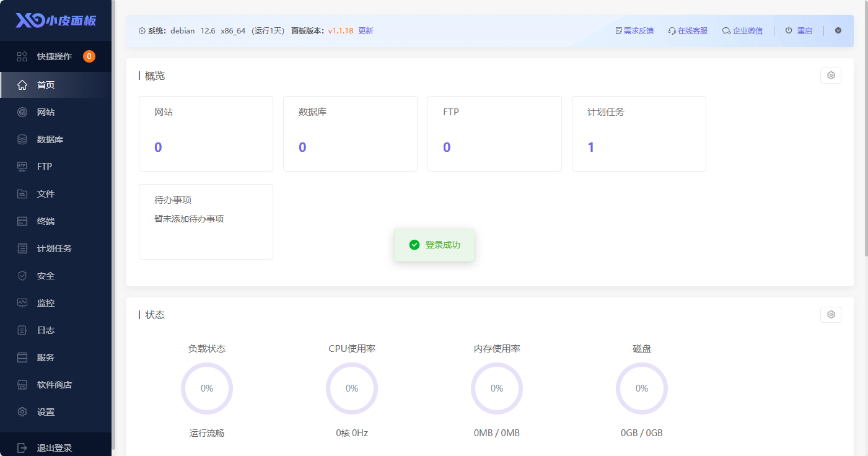Click the XP panel logo
Screen dimensions: 868x456
click(x=56, y=20)
